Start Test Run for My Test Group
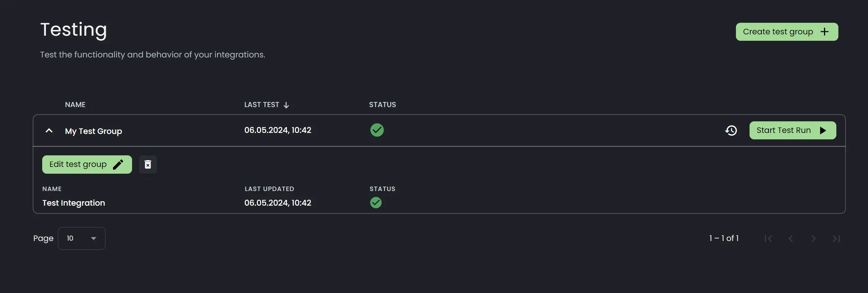This screenshot has width=868, height=293. point(793,131)
